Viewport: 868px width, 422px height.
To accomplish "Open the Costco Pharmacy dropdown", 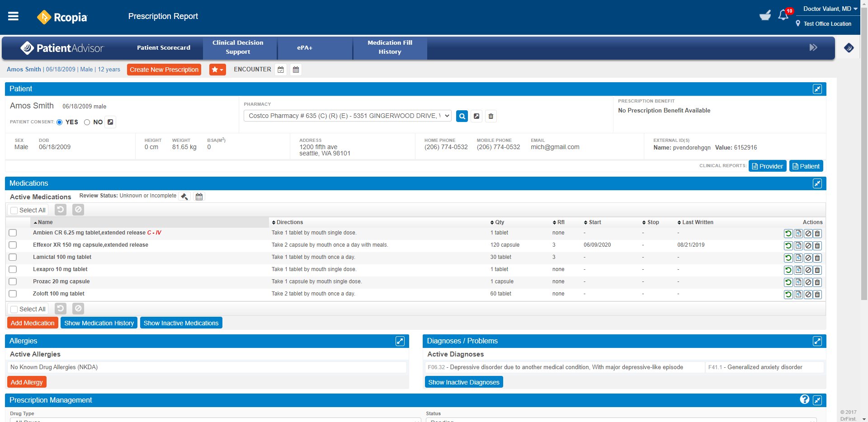I will coord(347,116).
